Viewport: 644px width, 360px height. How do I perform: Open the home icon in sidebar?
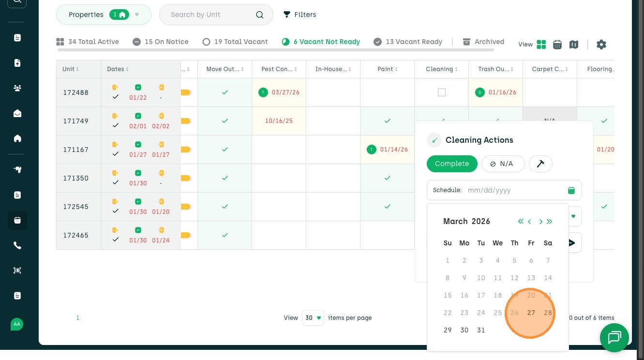click(x=17, y=138)
